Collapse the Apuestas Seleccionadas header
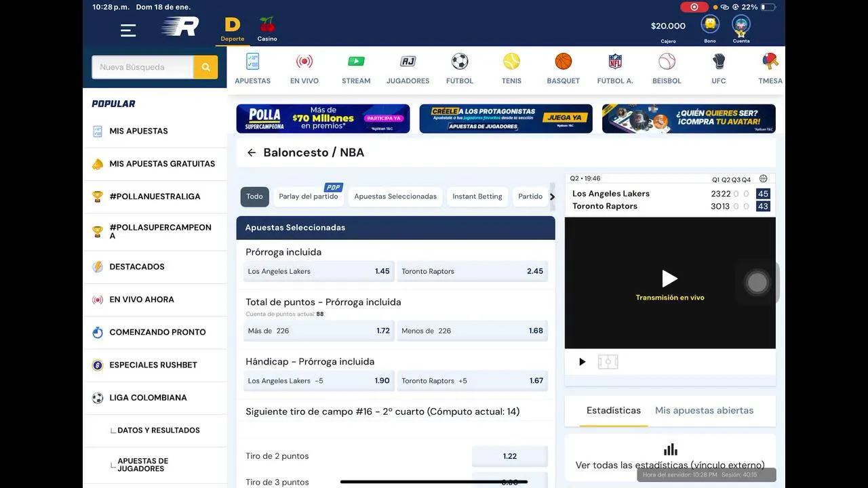Image resolution: width=868 pixels, height=488 pixels. pos(395,228)
